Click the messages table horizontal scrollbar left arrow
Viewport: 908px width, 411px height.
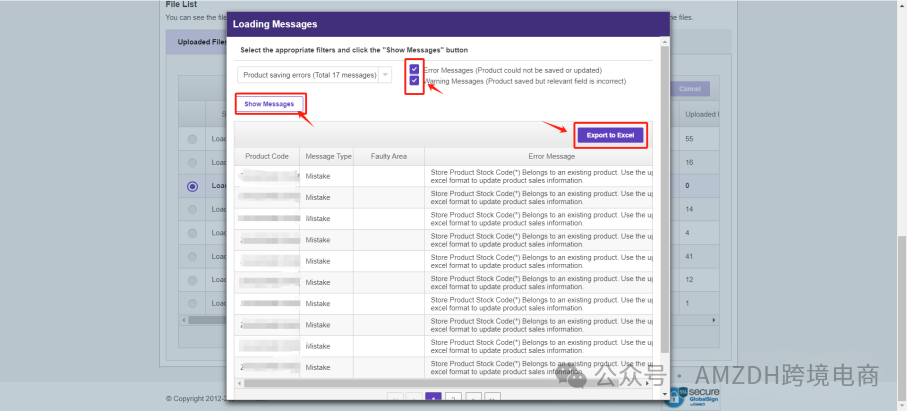point(239,383)
